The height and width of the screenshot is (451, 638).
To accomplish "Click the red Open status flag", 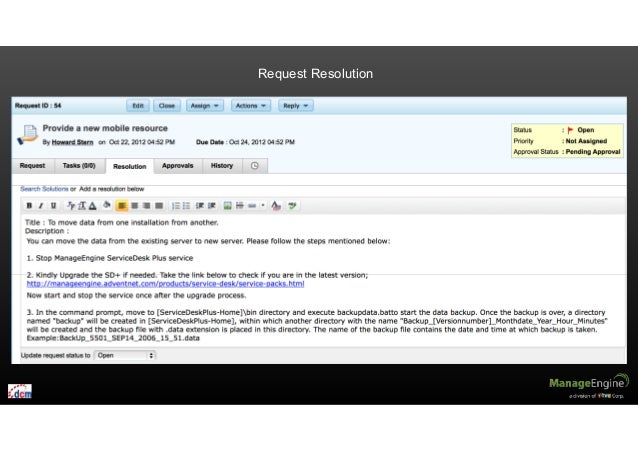I will tap(570, 130).
